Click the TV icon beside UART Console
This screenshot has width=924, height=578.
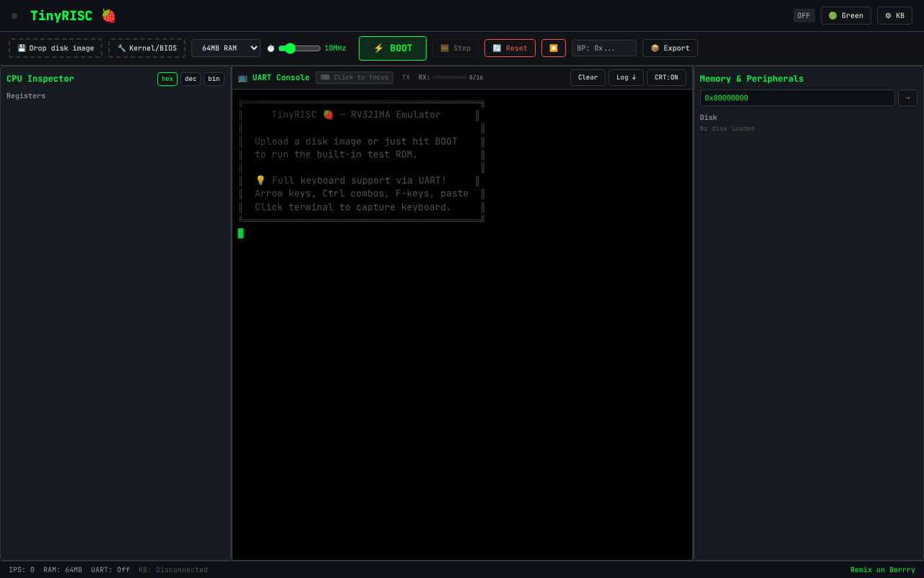[243, 77]
